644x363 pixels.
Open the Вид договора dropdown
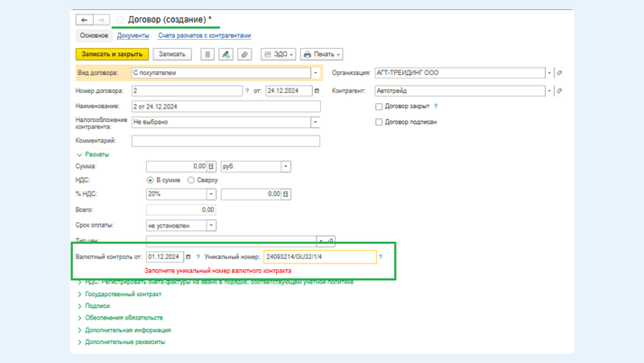[316, 73]
